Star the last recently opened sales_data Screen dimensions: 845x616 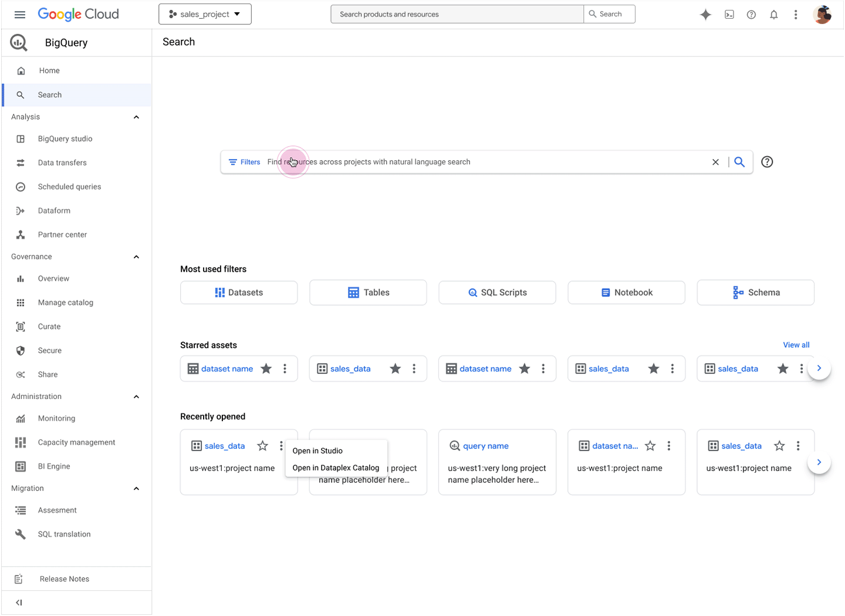coord(779,446)
